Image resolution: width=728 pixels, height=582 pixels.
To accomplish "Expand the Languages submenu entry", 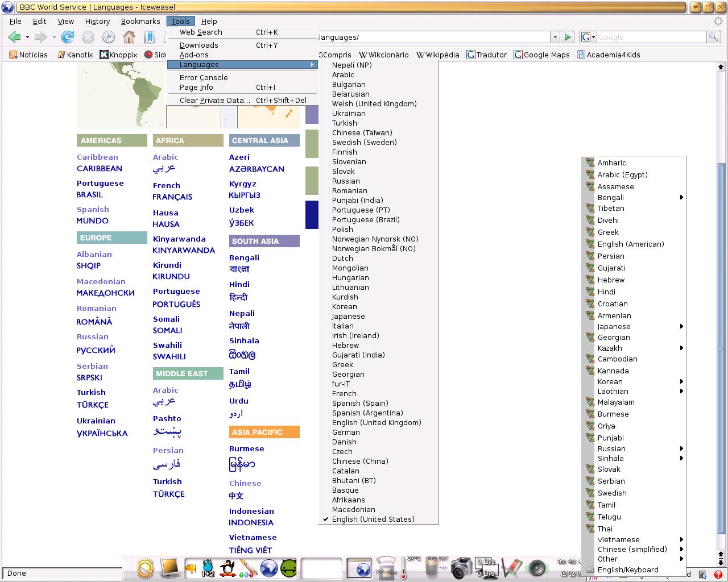I will (x=242, y=65).
